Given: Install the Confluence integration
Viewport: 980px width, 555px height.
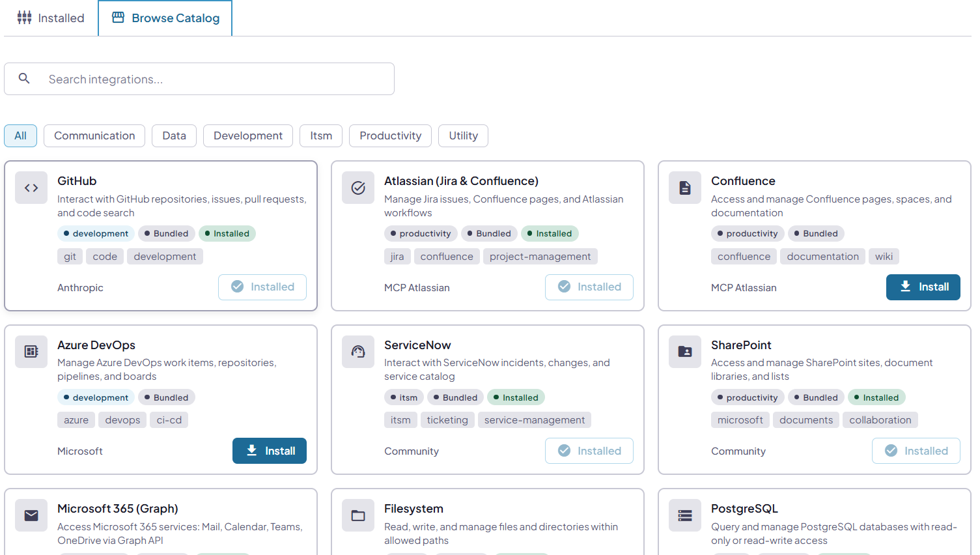Looking at the screenshot, I should [923, 287].
